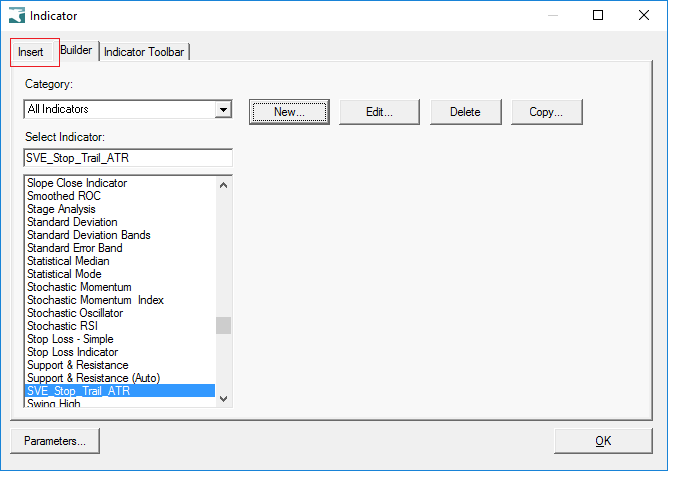Expand the All Indicators category dropdown
This screenshot has height=481, width=678.
[x=223, y=109]
